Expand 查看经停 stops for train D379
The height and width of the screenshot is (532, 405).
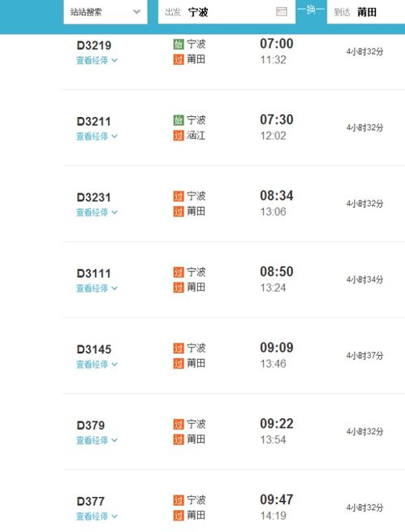[x=97, y=440]
